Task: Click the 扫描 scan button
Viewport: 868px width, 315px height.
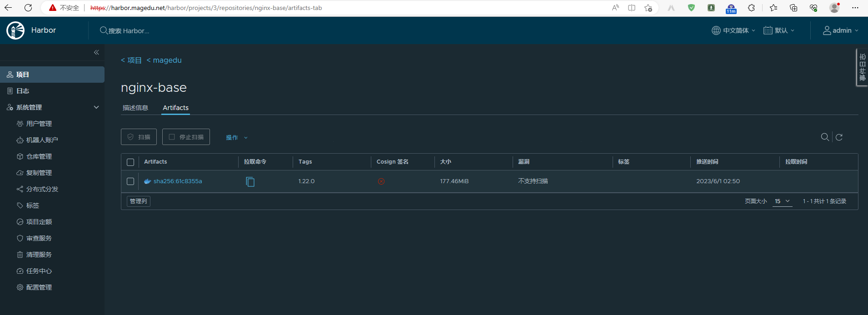Action: (x=139, y=137)
